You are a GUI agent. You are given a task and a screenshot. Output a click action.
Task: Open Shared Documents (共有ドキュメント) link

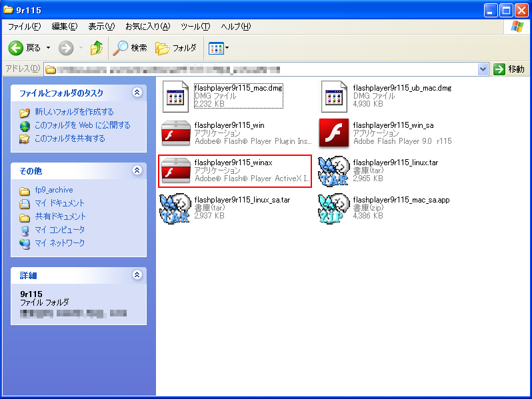(61, 216)
